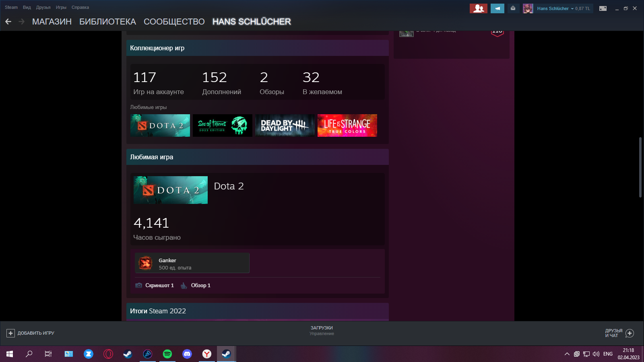Open Discord from taskbar
Screen dimensions: 644x362
tap(187, 354)
